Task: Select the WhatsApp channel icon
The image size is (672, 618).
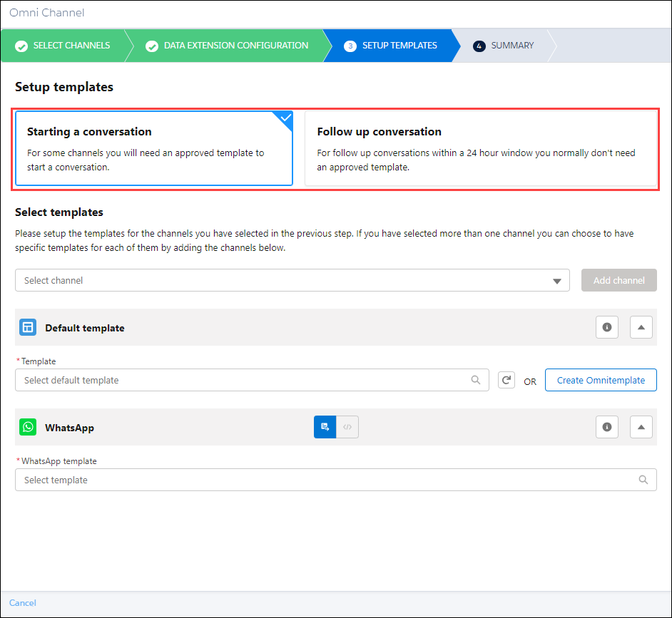Action: (x=27, y=426)
